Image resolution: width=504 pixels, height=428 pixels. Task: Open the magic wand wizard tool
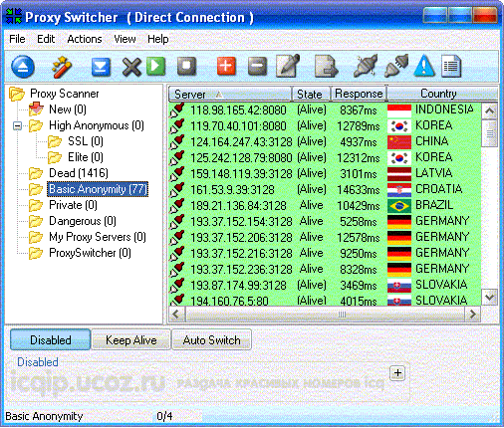click(x=62, y=67)
